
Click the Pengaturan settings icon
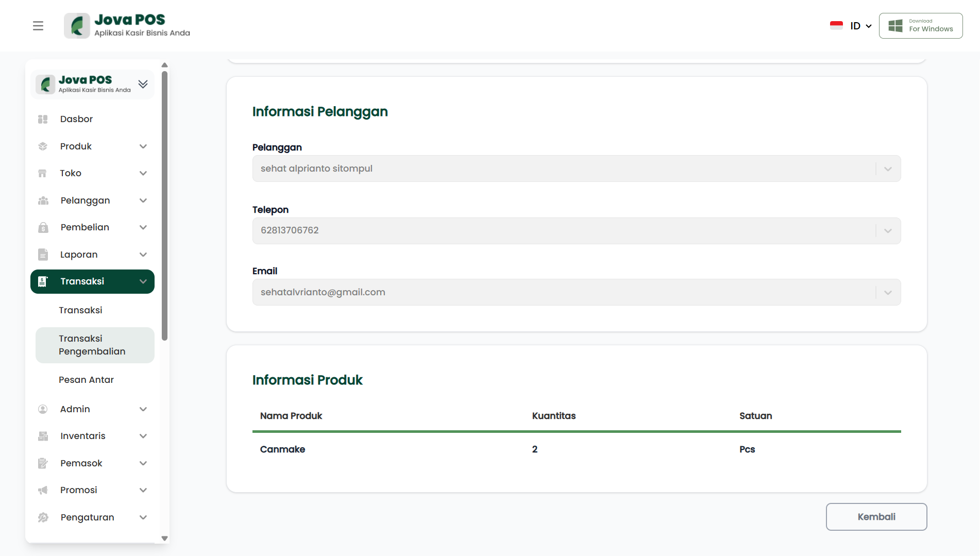(x=43, y=517)
